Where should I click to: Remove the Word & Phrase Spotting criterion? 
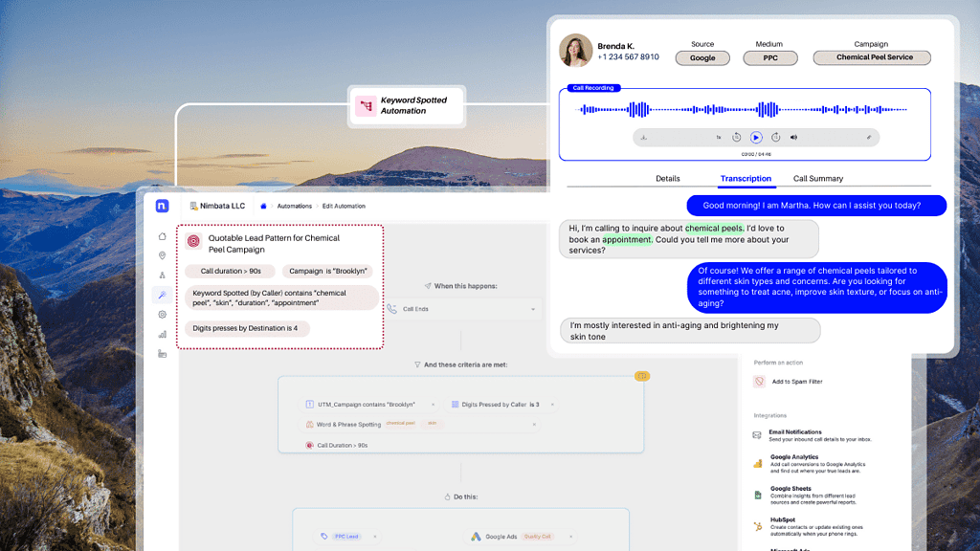click(x=533, y=424)
